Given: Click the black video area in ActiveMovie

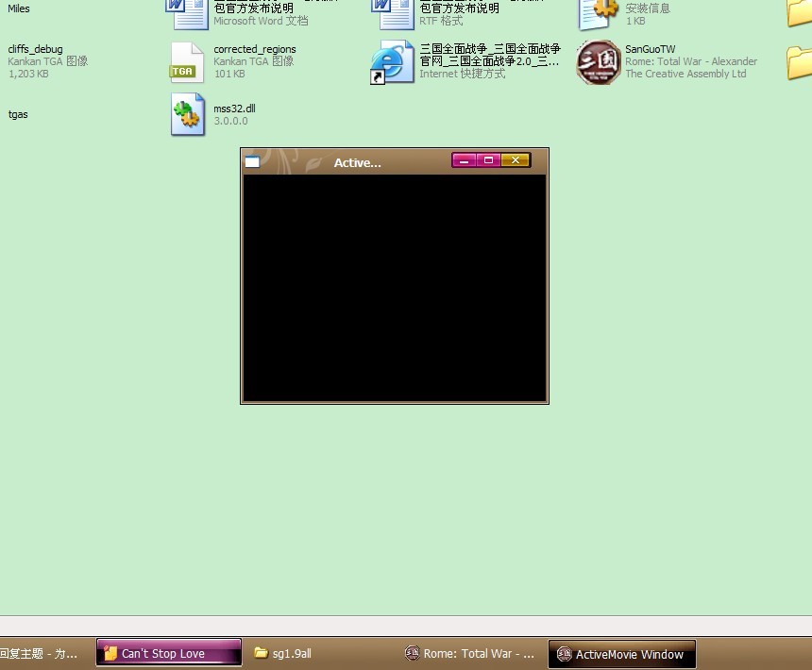Looking at the screenshot, I should coord(395,288).
